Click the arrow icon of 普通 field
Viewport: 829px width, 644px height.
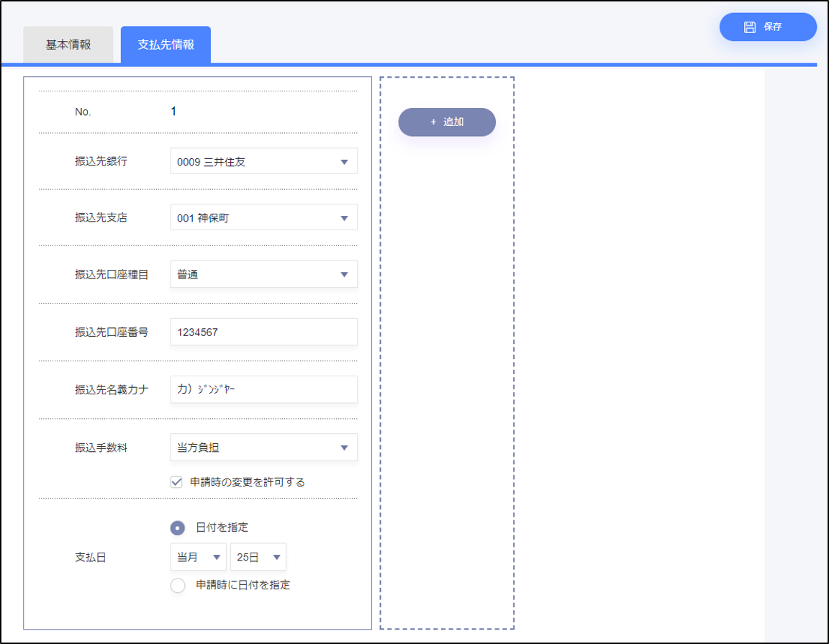344,274
